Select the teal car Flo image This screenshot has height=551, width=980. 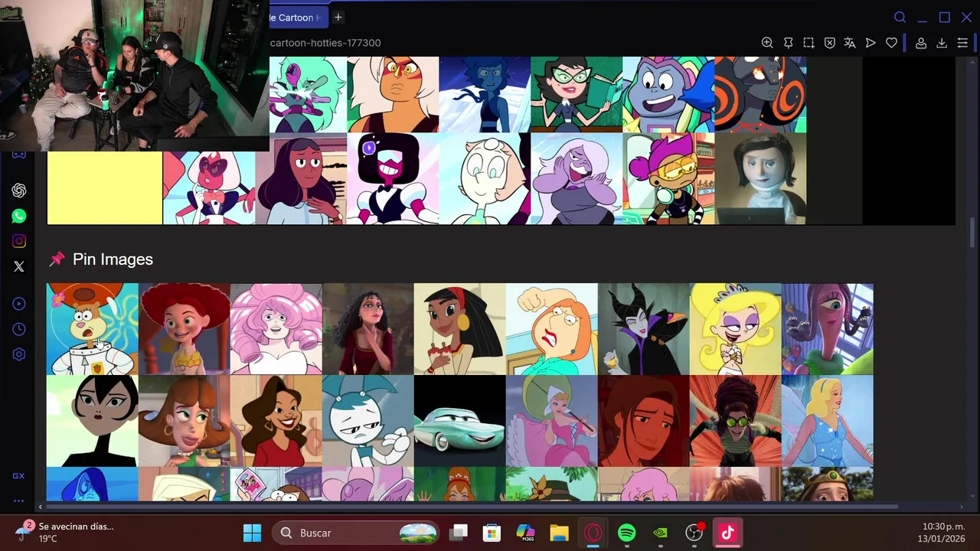coord(460,421)
